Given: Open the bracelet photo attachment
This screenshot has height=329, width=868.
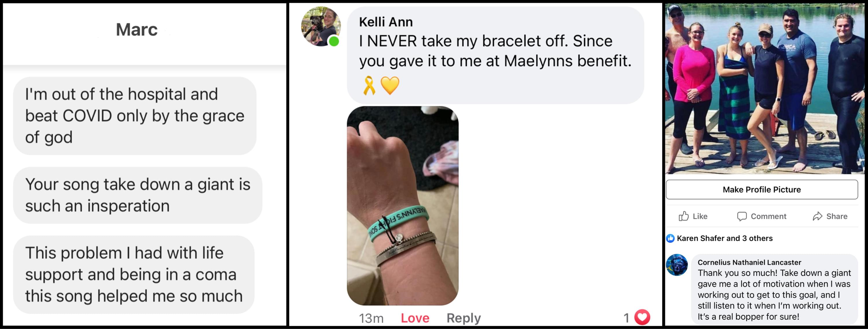Looking at the screenshot, I should click(x=402, y=206).
